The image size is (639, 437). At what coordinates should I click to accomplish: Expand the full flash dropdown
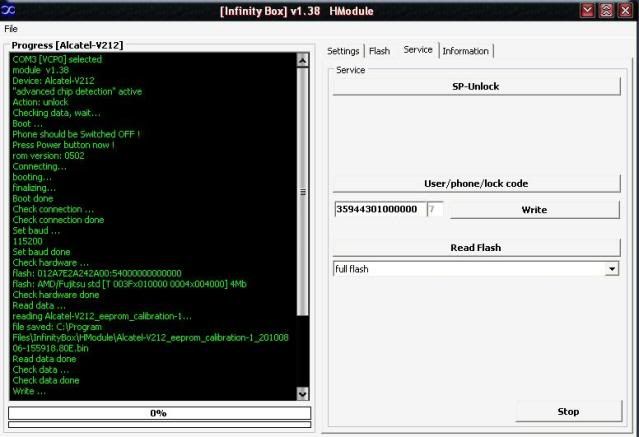[611, 269]
